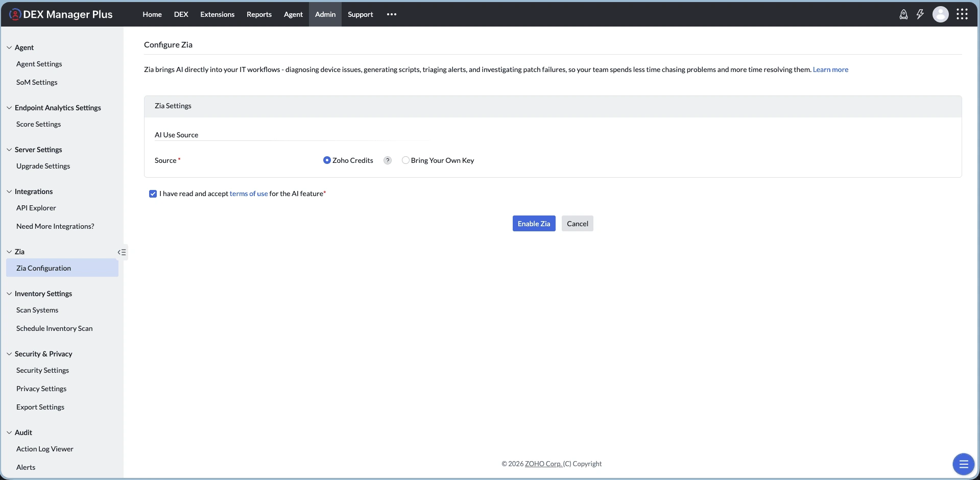The image size is (980, 480).
Task: Collapse the Agent section in sidebar
Action: (9, 47)
